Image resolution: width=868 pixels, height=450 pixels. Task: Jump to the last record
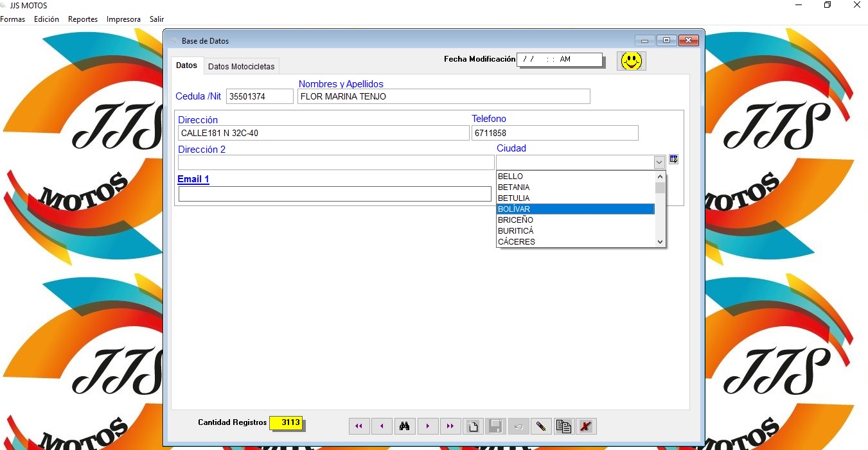[x=450, y=426]
